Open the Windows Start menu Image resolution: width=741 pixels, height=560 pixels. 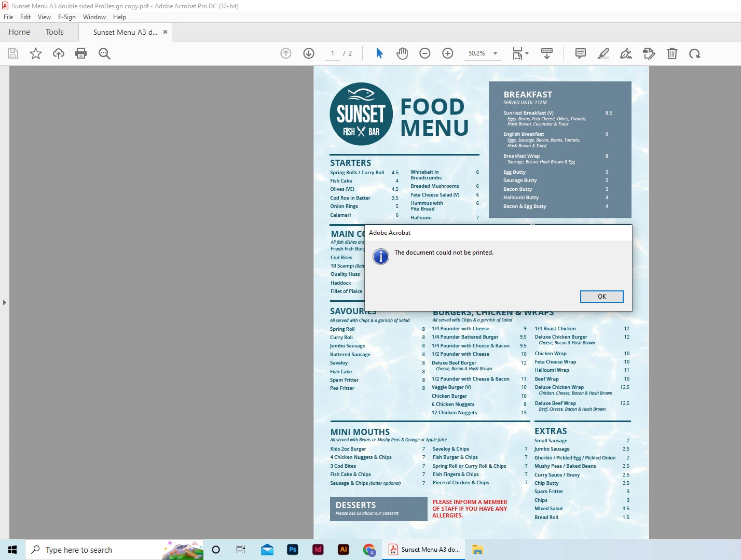click(12, 550)
